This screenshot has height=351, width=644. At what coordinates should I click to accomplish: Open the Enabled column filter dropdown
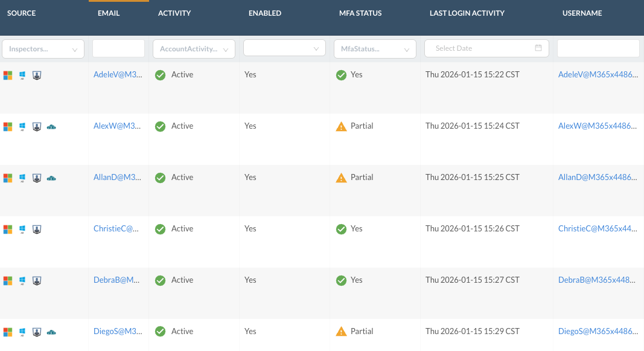point(285,48)
